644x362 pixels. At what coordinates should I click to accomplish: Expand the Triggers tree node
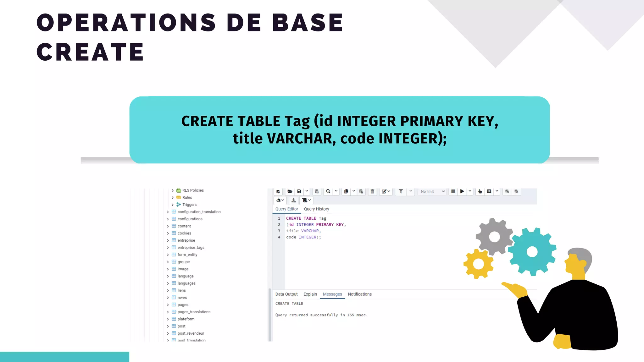coord(173,205)
